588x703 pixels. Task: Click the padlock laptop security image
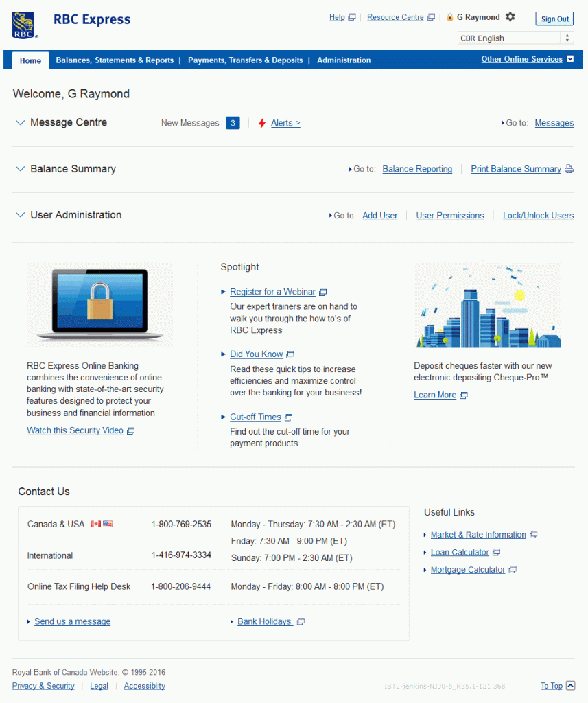click(x=100, y=303)
